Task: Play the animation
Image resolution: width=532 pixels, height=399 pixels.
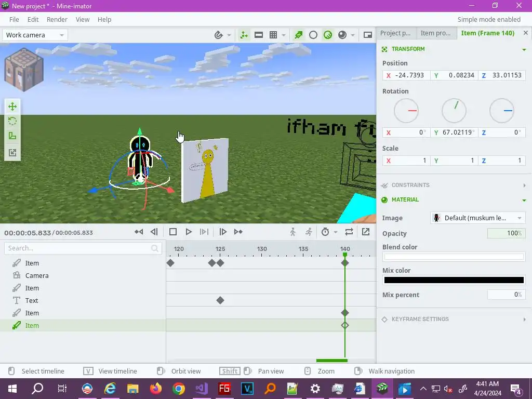Action: [x=188, y=232]
